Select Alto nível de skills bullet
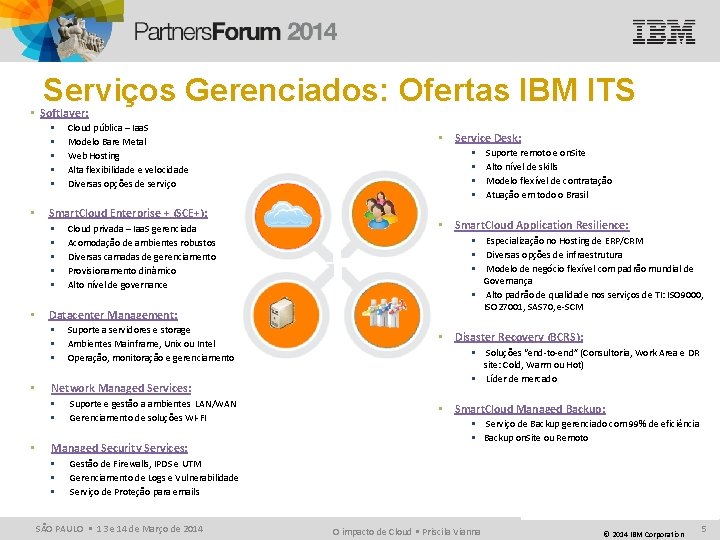This screenshot has height=540, width=720. [x=522, y=167]
